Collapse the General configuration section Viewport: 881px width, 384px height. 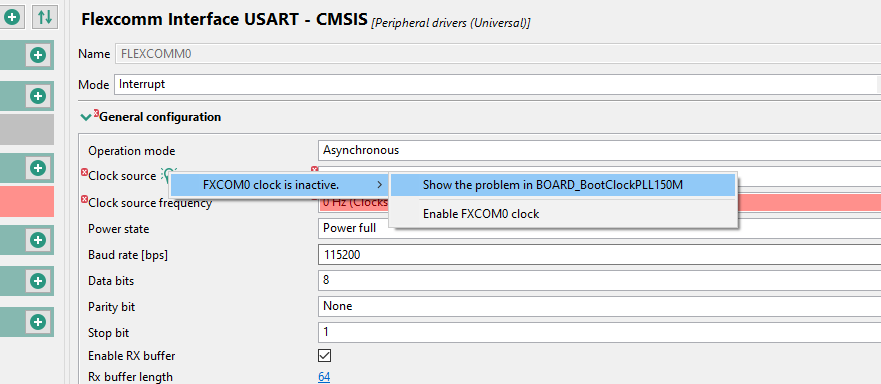coord(86,118)
